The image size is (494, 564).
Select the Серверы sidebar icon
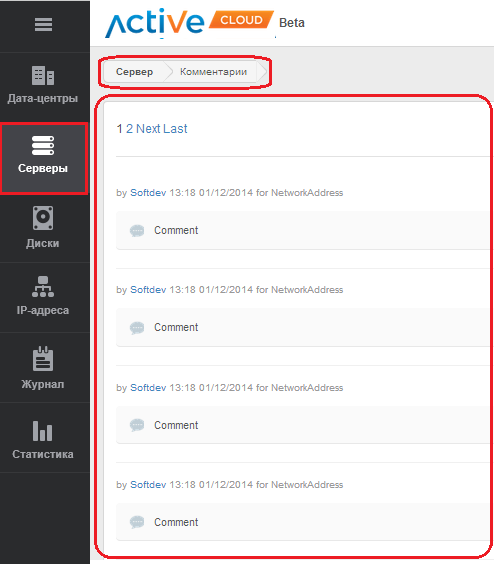[x=43, y=145]
